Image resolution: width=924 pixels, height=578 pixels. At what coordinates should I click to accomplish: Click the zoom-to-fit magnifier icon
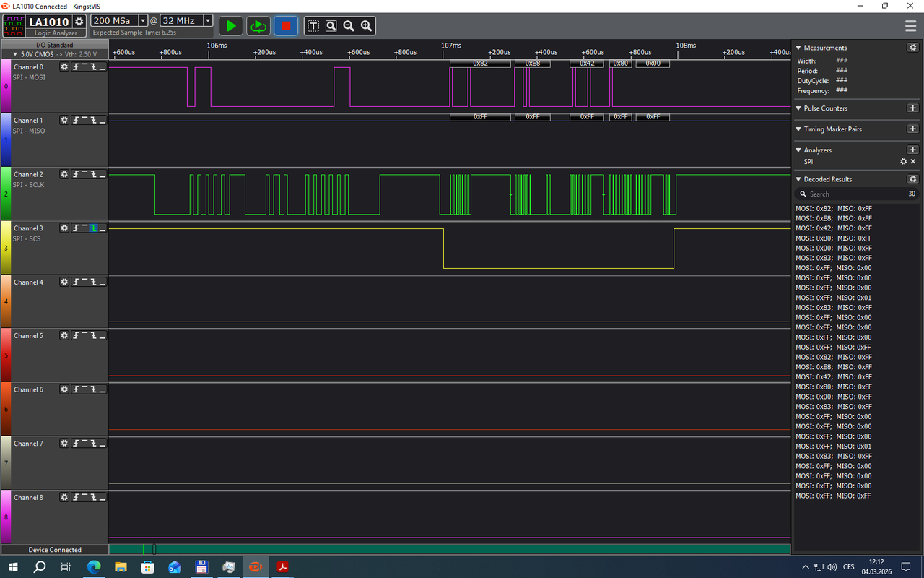(331, 26)
